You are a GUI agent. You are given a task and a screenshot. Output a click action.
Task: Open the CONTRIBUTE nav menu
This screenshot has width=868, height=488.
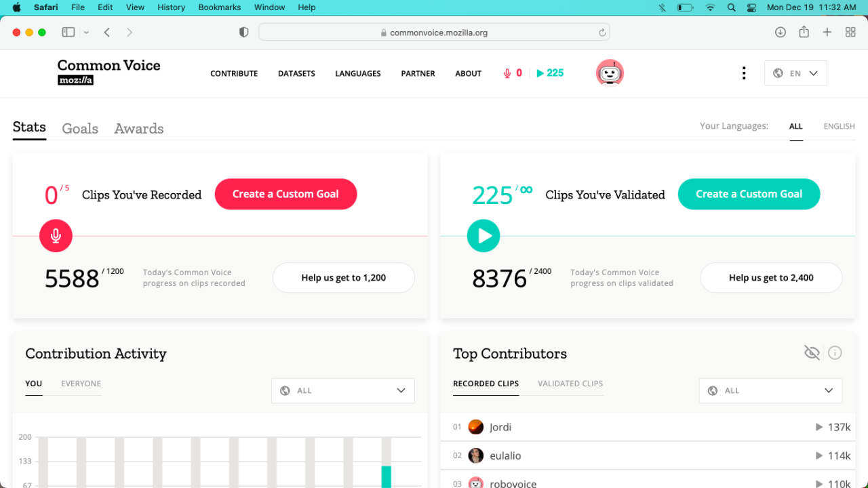point(234,73)
